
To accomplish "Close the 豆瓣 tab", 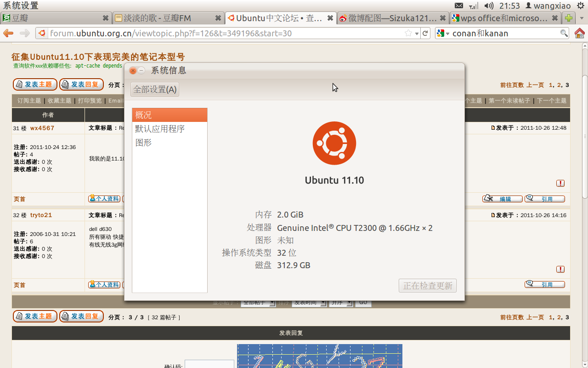I will (106, 18).
